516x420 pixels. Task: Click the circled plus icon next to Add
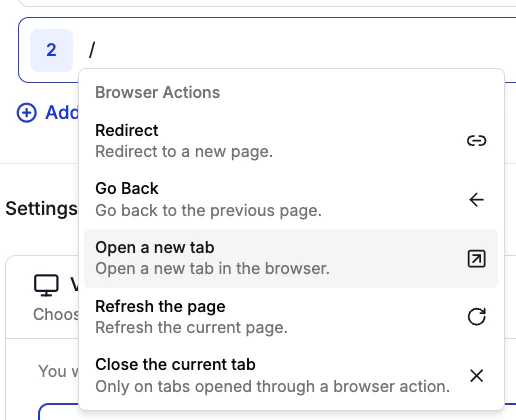(26, 113)
